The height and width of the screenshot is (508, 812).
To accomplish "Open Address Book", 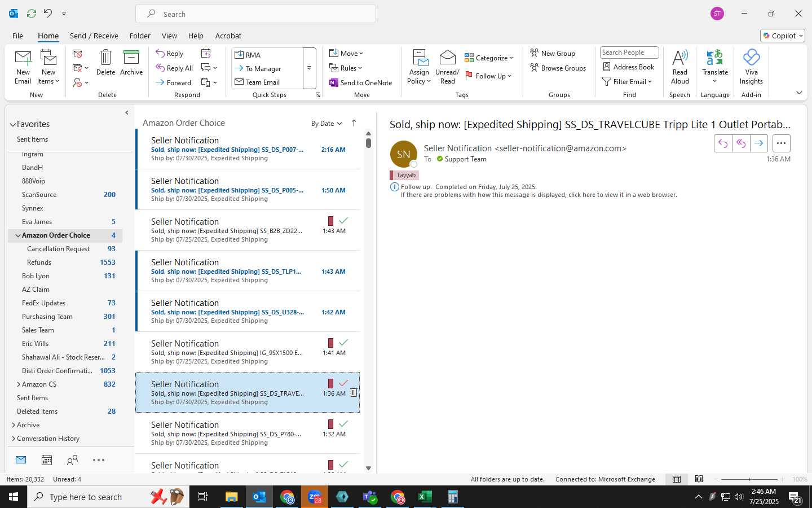I will pyautogui.click(x=629, y=67).
